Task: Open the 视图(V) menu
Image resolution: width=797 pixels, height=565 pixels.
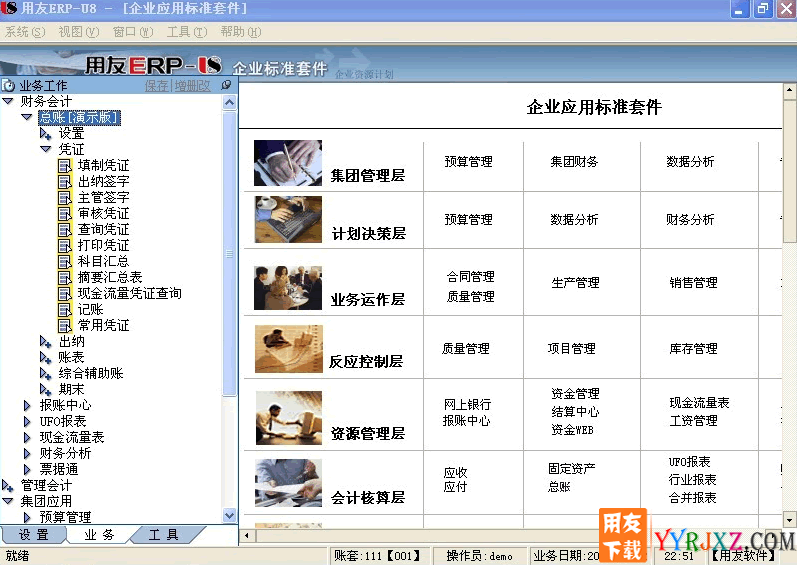Action: (x=79, y=32)
